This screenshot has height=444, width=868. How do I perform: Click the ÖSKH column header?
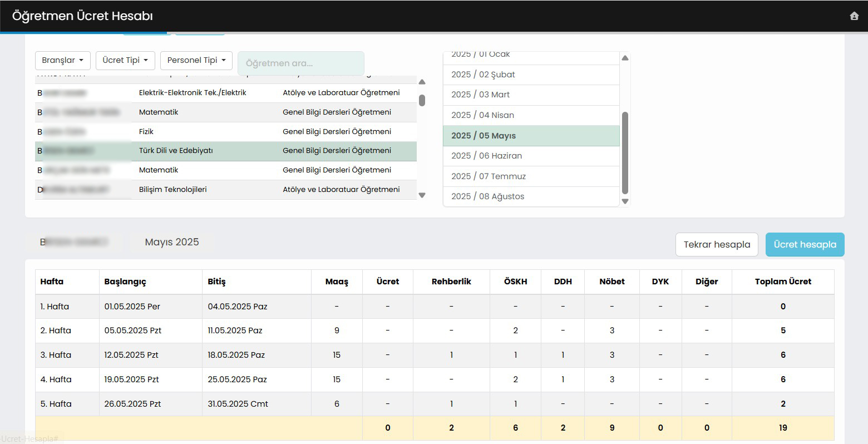pos(515,282)
